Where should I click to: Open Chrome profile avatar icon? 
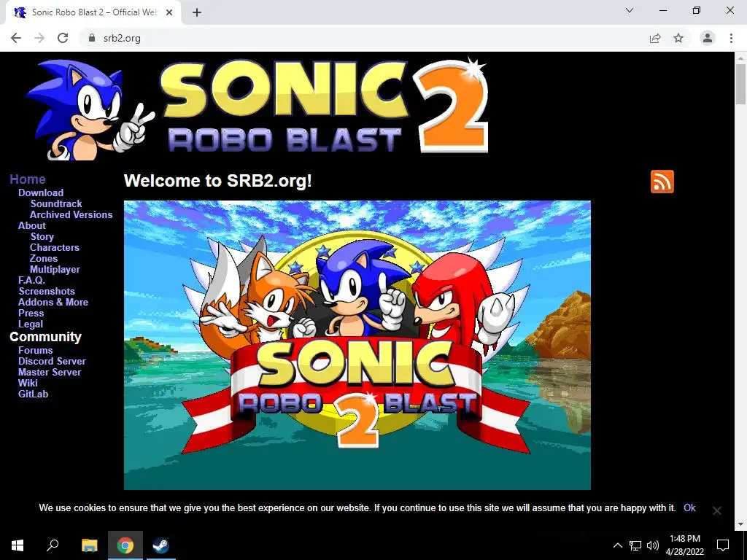click(x=708, y=38)
